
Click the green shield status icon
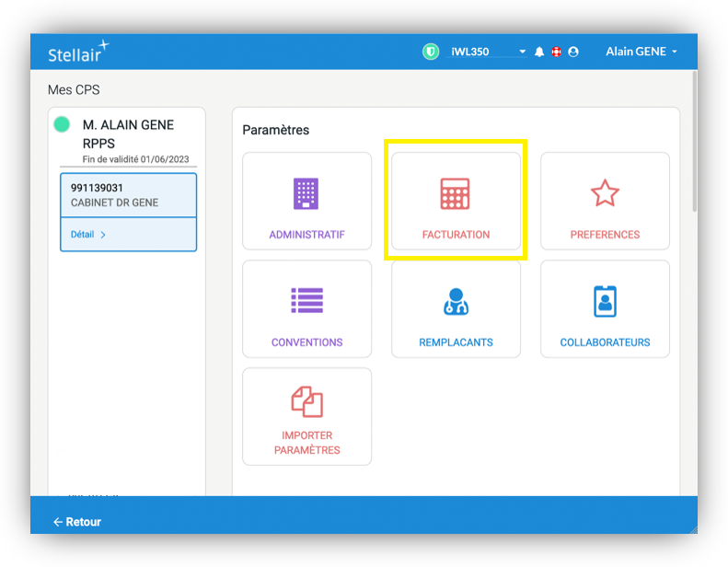(x=431, y=52)
